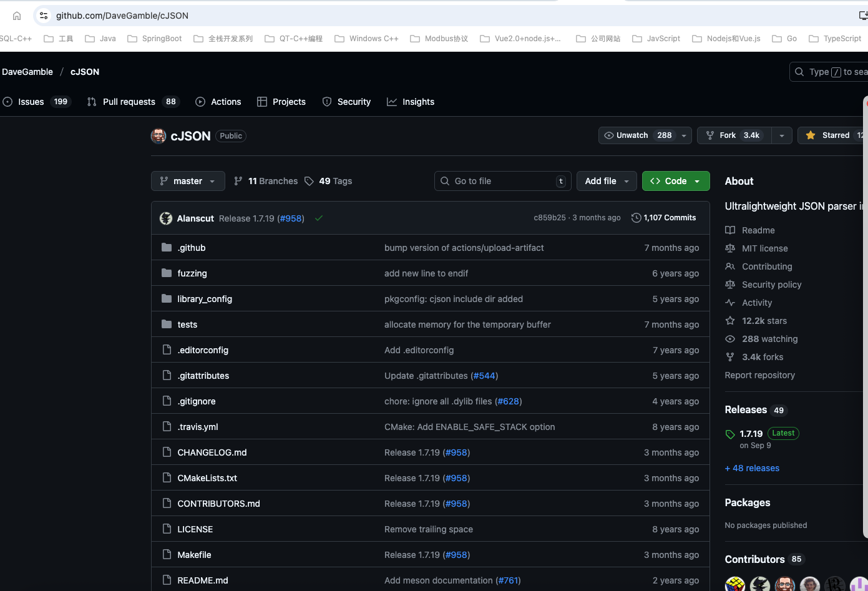Open the Releases section heading

pyautogui.click(x=746, y=409)
